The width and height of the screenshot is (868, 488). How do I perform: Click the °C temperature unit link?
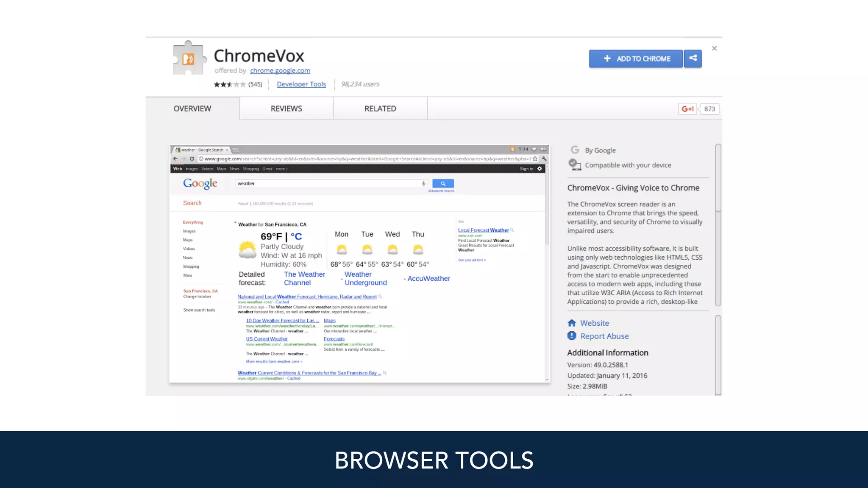[296, 236]
